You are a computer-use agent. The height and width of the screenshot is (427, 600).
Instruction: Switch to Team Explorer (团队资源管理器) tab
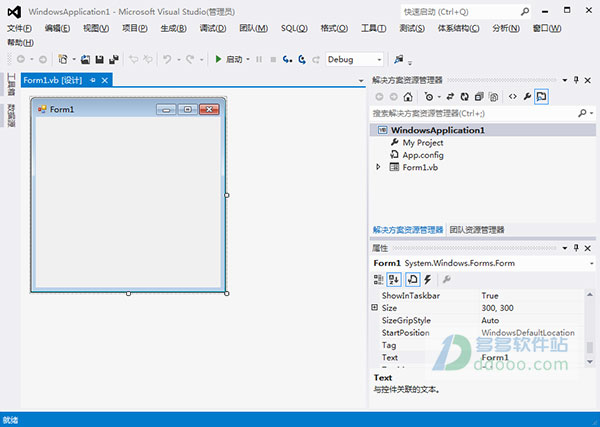point(477,230)
